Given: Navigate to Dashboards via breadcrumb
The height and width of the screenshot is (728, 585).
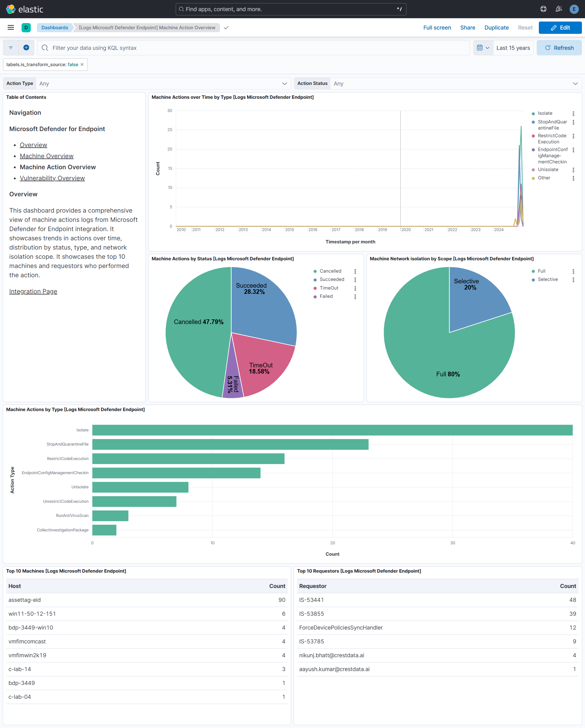Looking at the screenshot, I should coord(54,27).
